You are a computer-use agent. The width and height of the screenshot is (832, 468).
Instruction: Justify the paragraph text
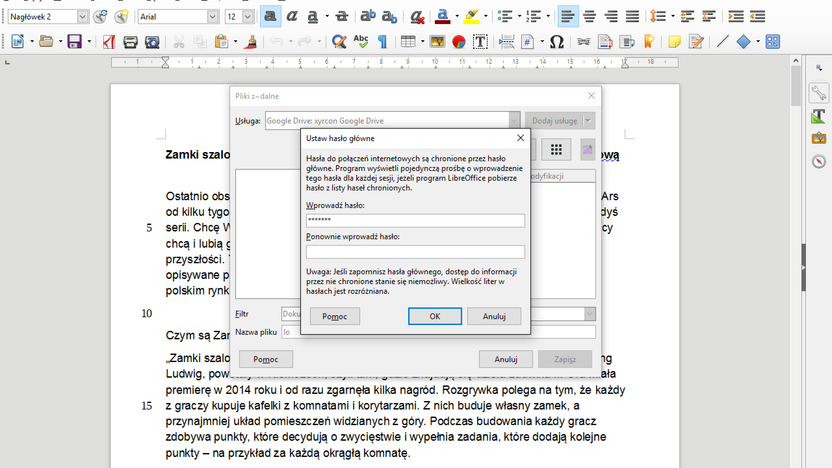click(x=632, y=17)
